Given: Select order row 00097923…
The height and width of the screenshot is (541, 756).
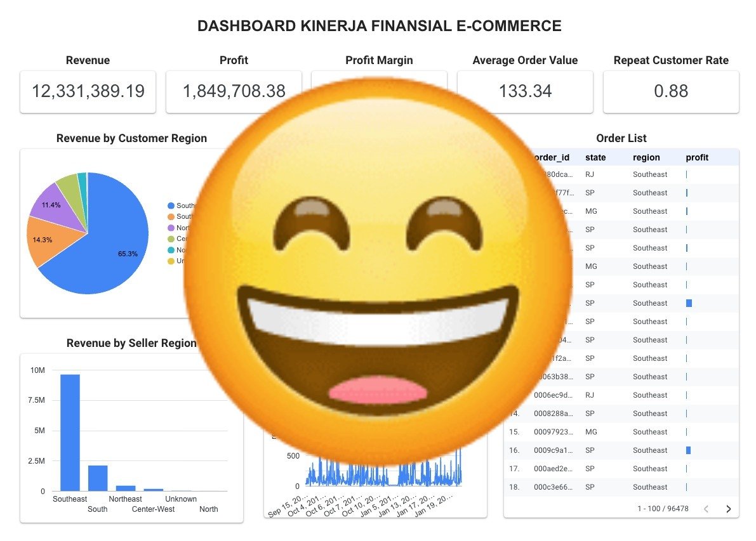Looking at the screenshot, I should pos(621,432).
